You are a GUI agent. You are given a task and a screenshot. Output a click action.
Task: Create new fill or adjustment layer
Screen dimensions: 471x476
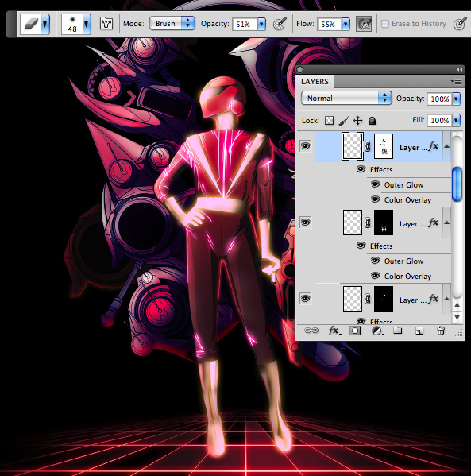(x=377, y=331)
